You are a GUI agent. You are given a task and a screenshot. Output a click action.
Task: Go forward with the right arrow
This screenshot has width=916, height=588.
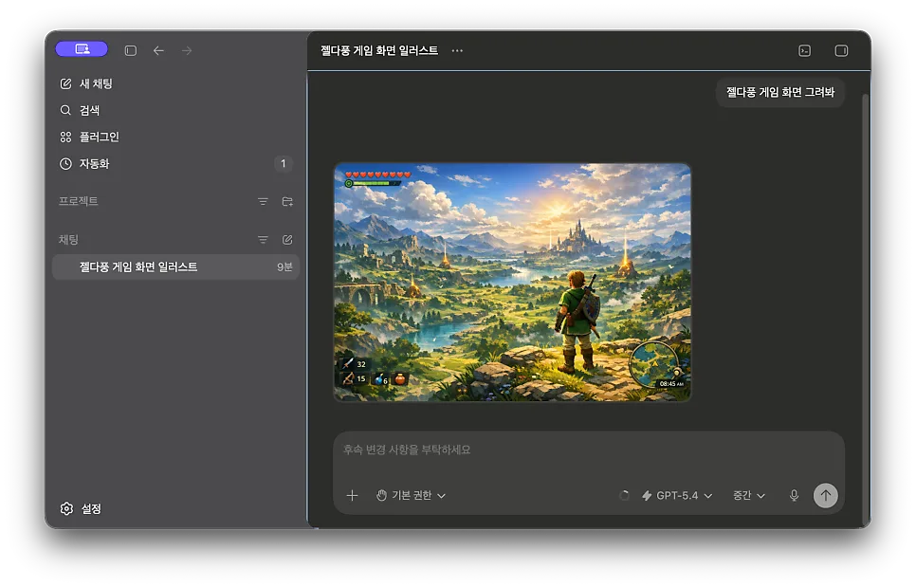pos(187,51)
